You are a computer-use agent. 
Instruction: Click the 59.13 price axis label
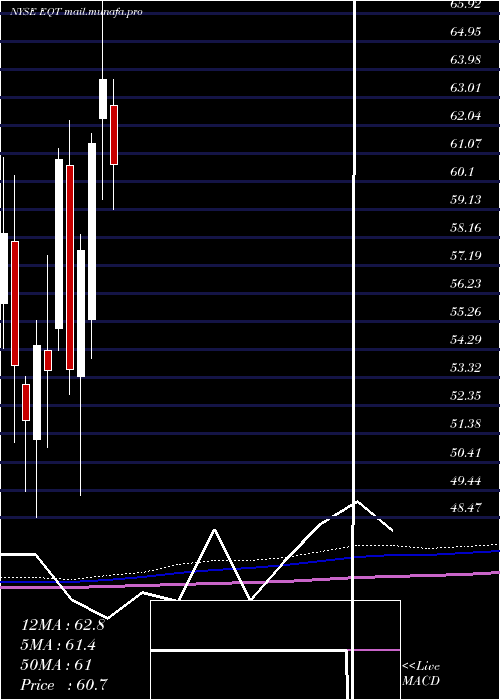[x=466, y=200]
